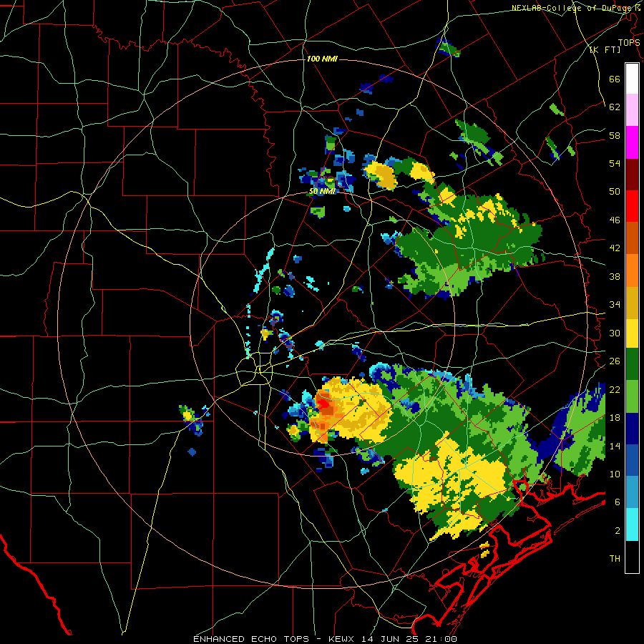Click the "KEWX" radar site identifier
Screen dimensions: 644x644
tap(343, 639)
